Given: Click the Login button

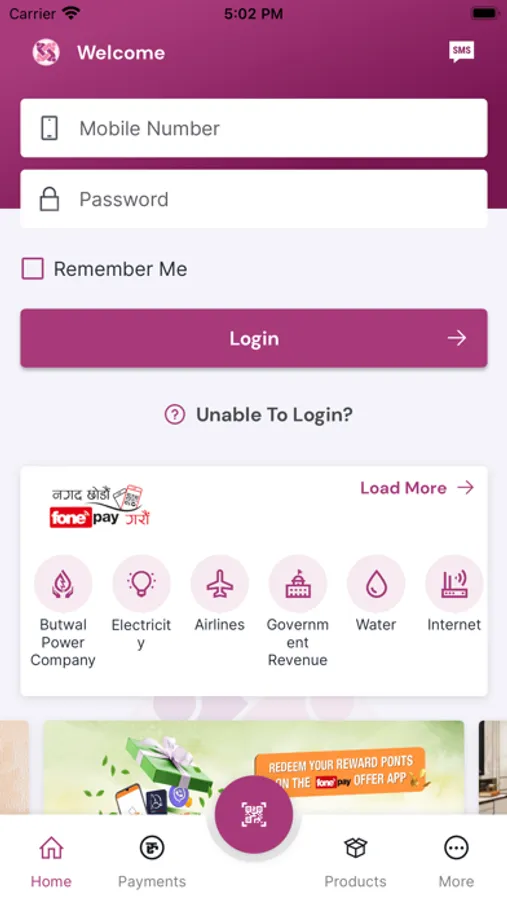Looking at the screenshot, I should [254, 338].
